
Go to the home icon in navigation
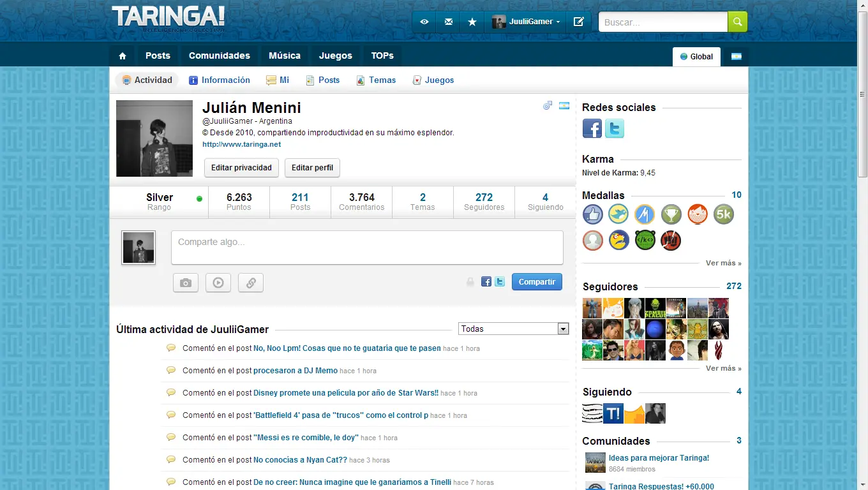[x=123, y=56]
